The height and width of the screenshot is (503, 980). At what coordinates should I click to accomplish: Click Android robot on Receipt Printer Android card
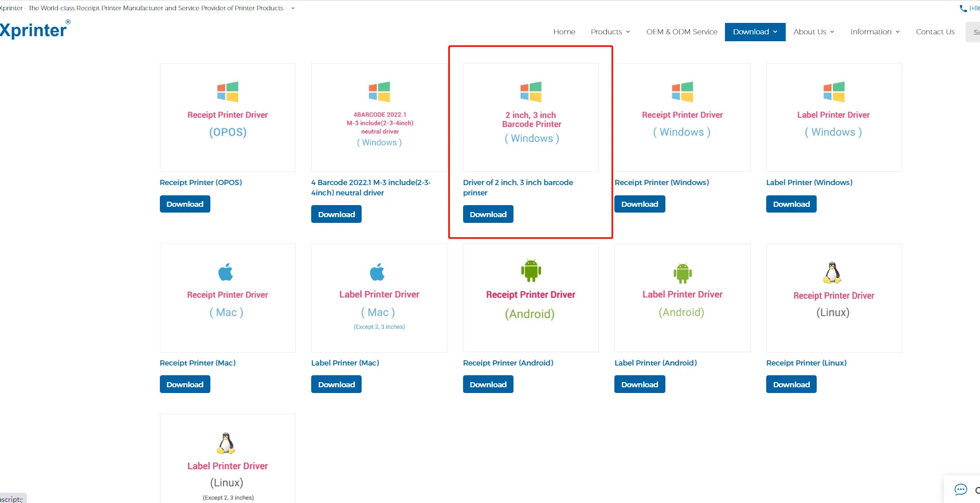pos(531,270)
